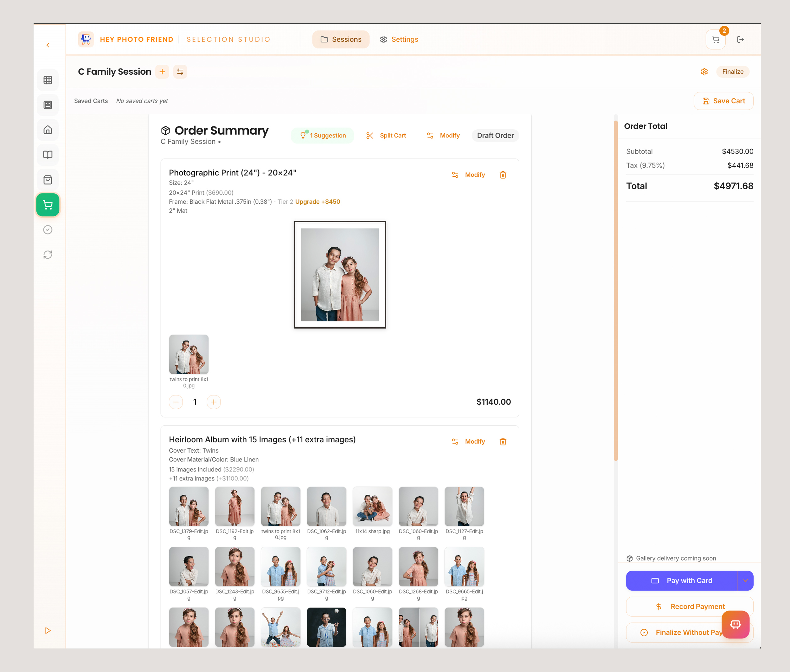Delete the Photographic Print item with the trash icon
Screen dimensions: 790x672
(503, 175)
